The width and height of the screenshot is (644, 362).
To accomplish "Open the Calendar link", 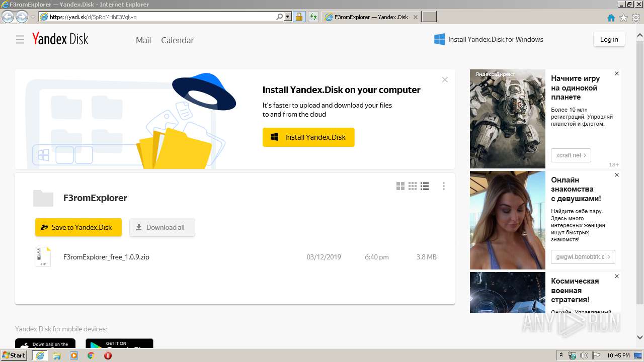I will [x=177, y=40].
